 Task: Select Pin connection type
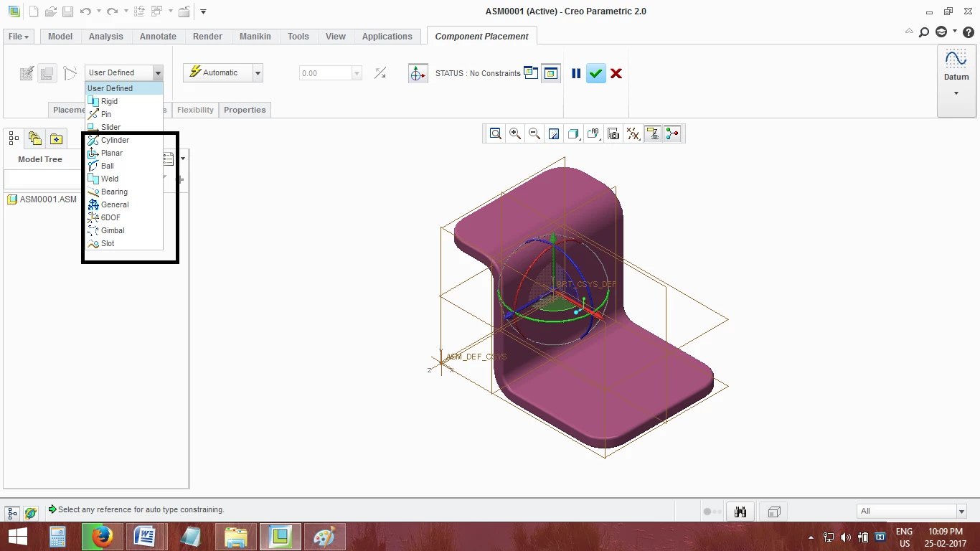pos(124,114)
